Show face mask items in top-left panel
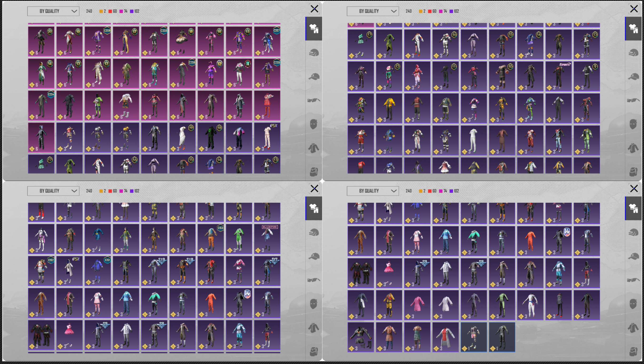Screen dimensions: 644x364 click(314, 124)
